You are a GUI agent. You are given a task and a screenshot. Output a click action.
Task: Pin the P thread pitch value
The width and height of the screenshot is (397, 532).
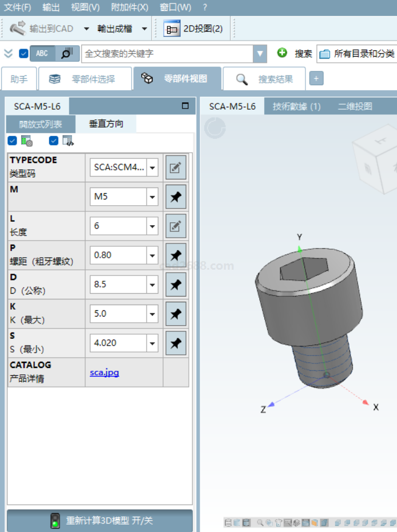click(x=176, y=255)
